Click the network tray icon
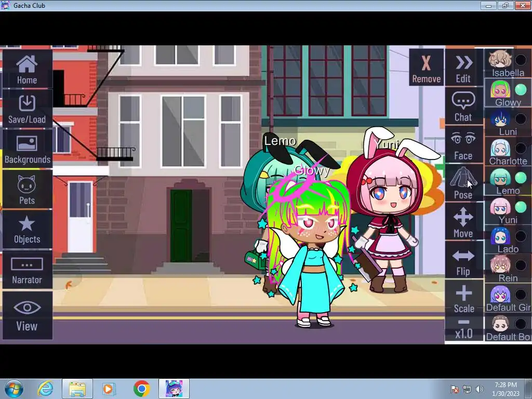 pos(467,389)
